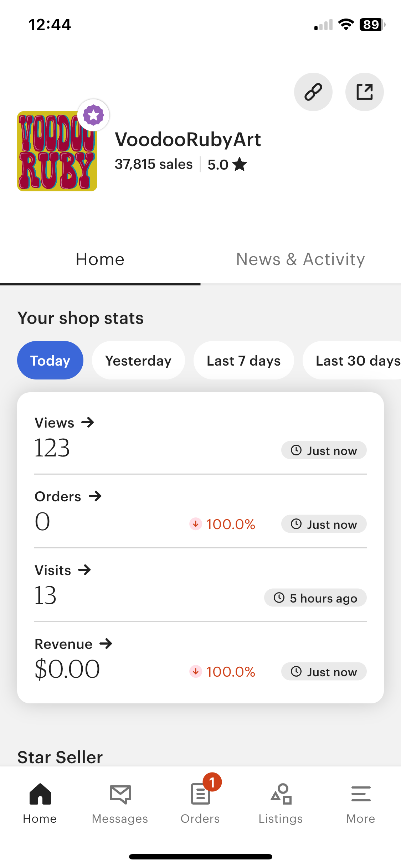Tap the copy shop link icon
The image size is (401, 868).
pos(313,92)
